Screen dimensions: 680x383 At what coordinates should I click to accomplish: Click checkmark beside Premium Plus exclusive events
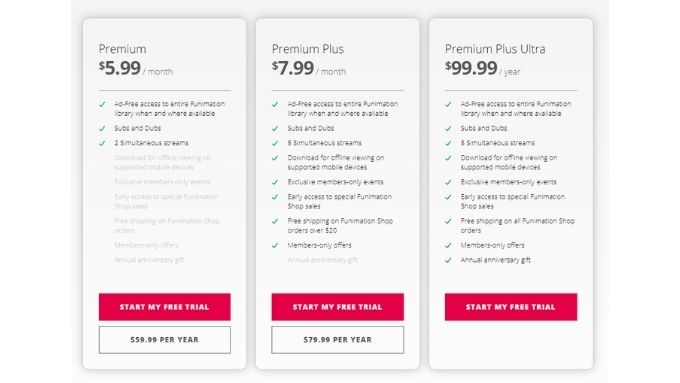tap(275, 182)
